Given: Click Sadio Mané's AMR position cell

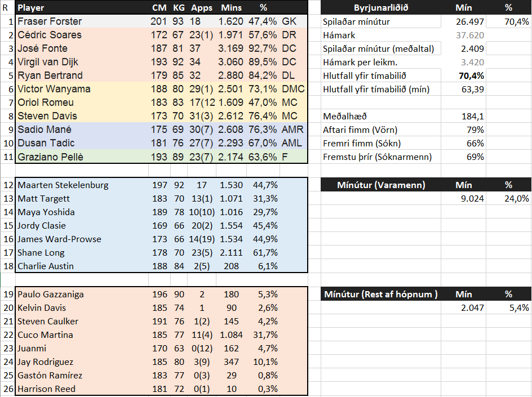Looking at the screenshot, I should [294, 130].
